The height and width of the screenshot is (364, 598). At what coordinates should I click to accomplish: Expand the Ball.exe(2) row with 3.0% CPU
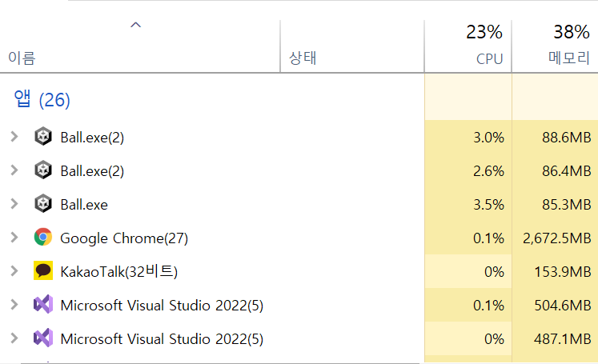tap(14, 137)
